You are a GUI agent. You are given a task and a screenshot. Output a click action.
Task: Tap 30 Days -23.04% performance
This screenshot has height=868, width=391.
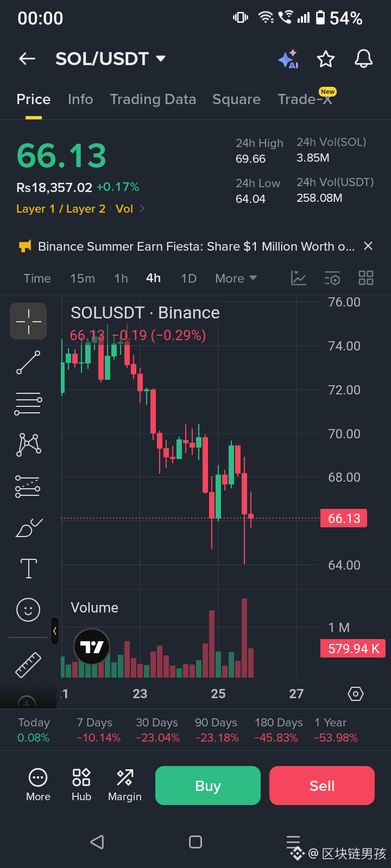(157, 730)
